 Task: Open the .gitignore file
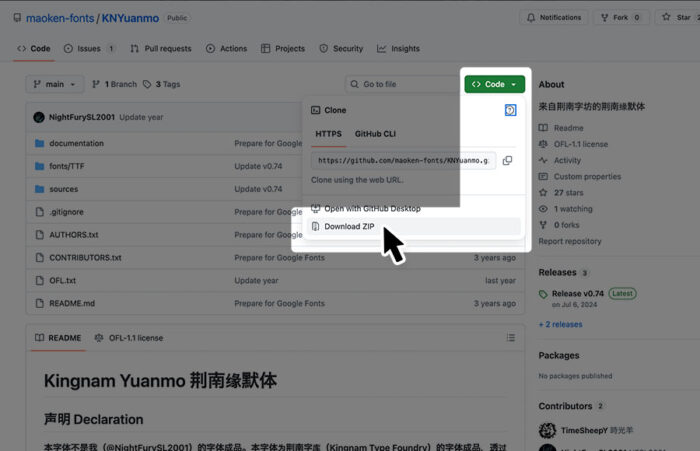66,212
